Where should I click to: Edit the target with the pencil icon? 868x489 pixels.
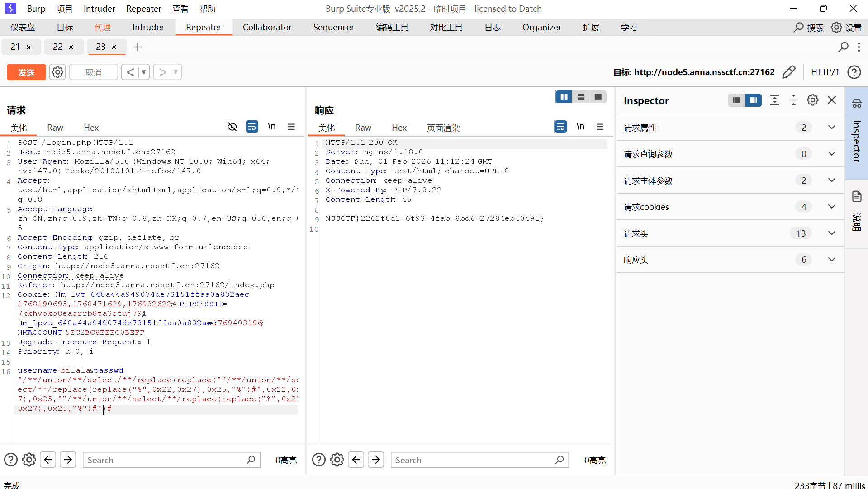click(x=789, y=72)
